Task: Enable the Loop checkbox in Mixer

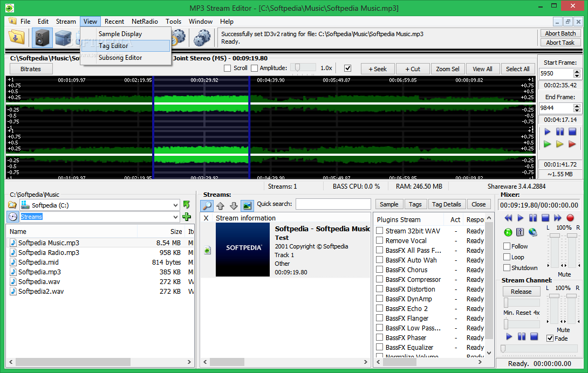Action: [507, 257]
